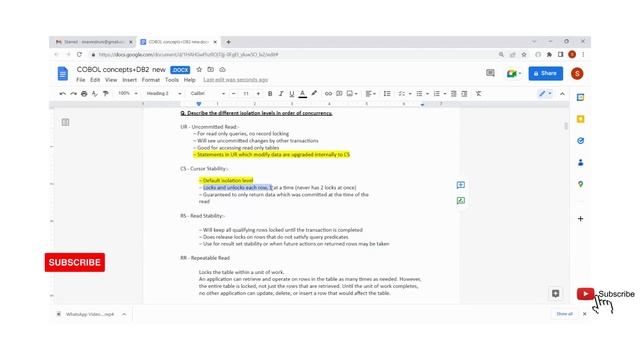Viewport: 640px width, 360px height.
Task: Open the last edit history link
Action: 236,80
